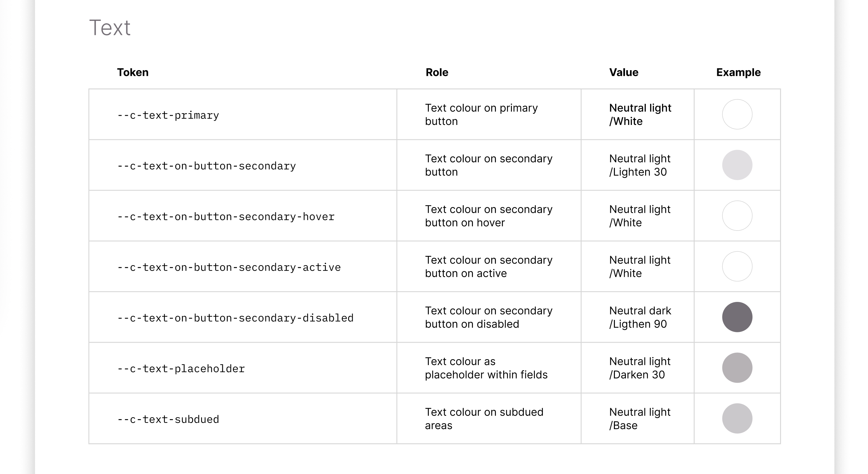Click the --c-text-primary token name

tap(168, 115)
